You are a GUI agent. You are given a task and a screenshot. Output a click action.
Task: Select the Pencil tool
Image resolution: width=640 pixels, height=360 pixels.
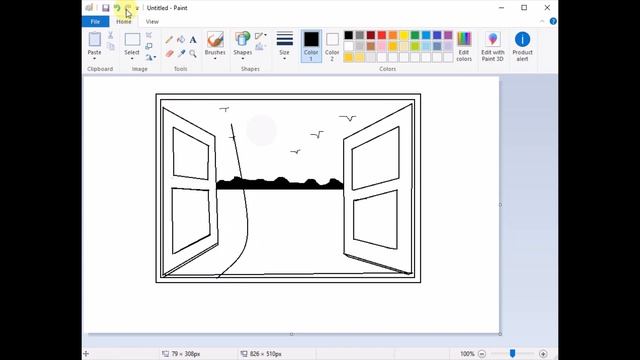(x=169, y=40)
